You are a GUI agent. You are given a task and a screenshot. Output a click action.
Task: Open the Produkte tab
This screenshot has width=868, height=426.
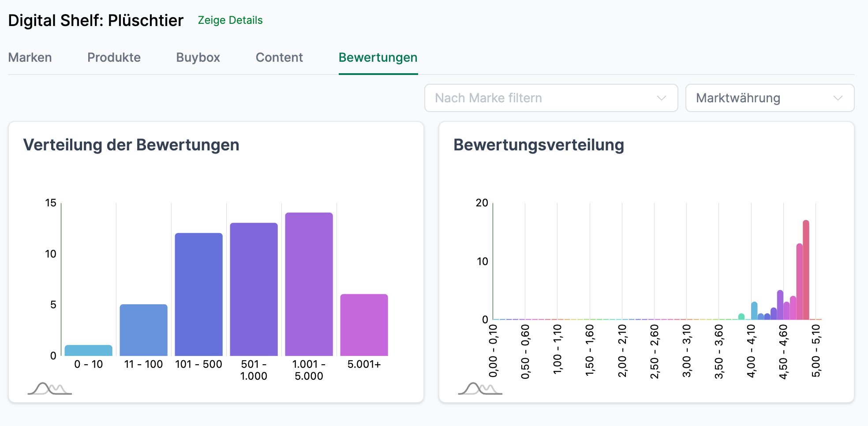tap(114, 57)
